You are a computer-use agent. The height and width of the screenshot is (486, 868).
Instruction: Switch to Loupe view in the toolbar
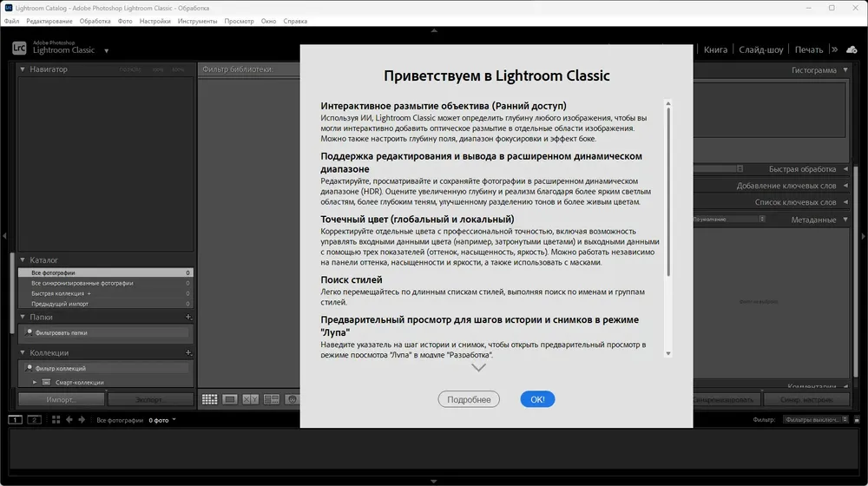[x=230, y=399]
